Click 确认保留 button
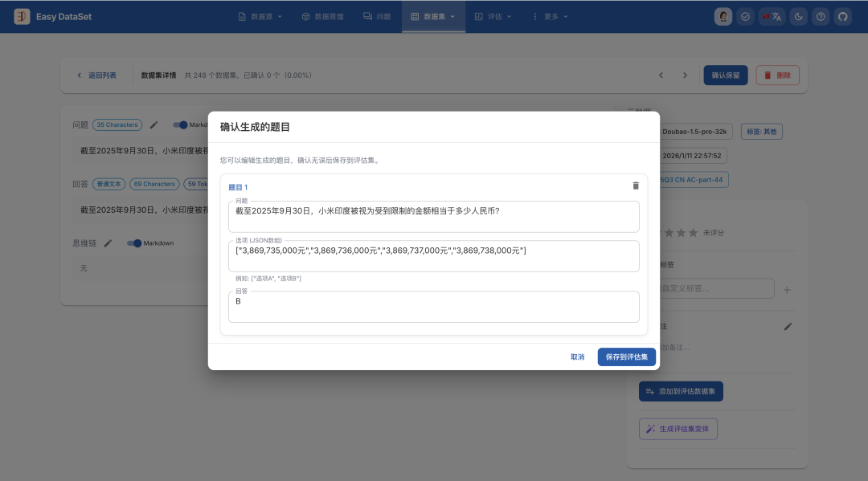The width and height of the screenshot is (868, 481). click(726, 75)
